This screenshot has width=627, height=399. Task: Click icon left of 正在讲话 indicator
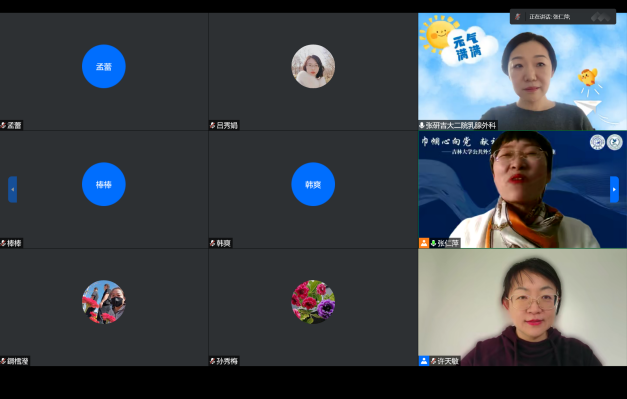coord(518,16)
